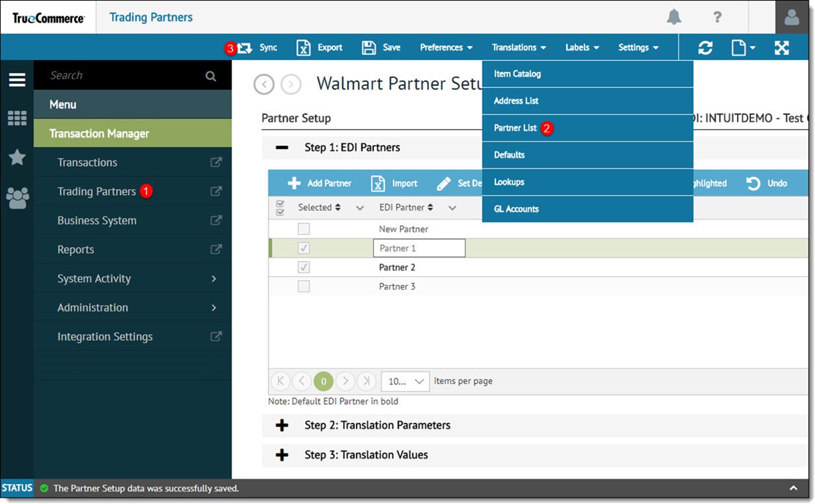Toggle select-all checkbox in grid header
Viewport: 815px width, 504px height.
(280, 208)
